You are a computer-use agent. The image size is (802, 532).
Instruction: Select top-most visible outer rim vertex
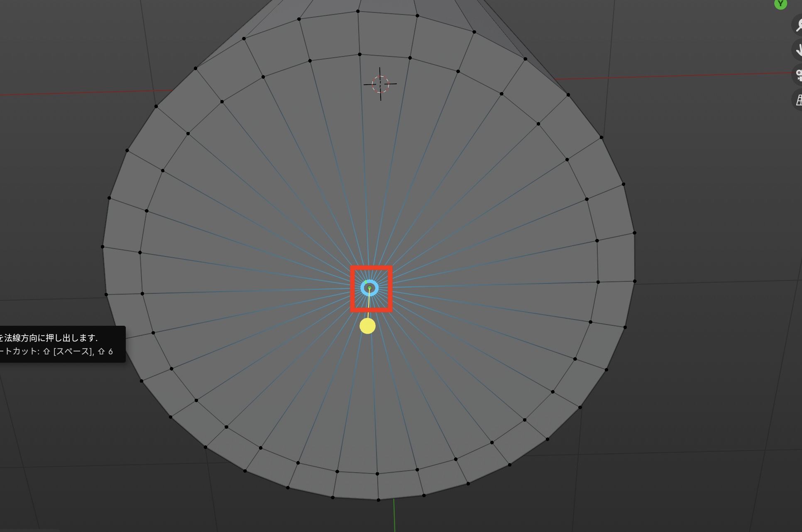(358, 11)
